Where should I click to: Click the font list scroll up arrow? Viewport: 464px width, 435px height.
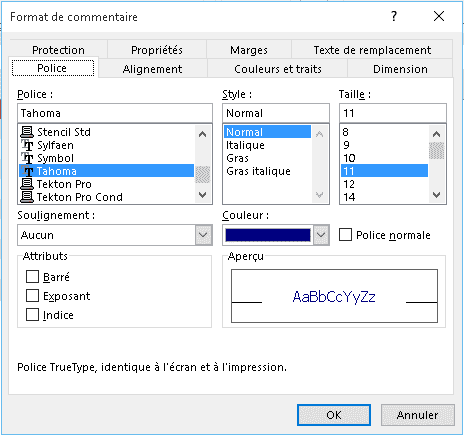[x=202, y=134]
